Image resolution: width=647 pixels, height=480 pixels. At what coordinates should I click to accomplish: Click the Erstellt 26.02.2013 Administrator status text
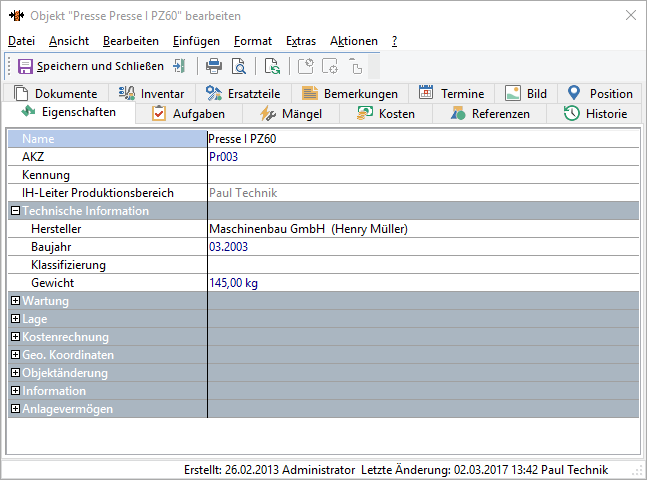pos(269,470)
